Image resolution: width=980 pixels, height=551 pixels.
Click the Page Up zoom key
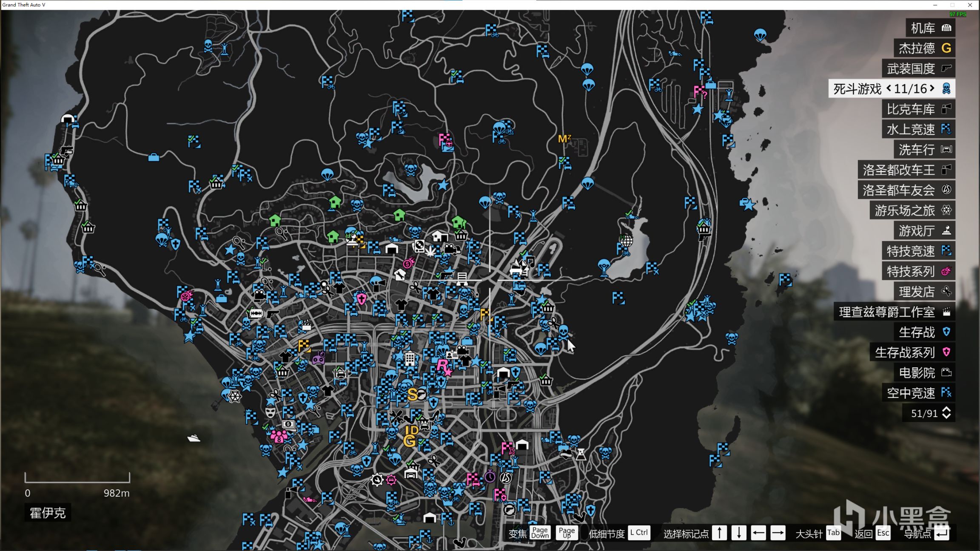point(567,533)
